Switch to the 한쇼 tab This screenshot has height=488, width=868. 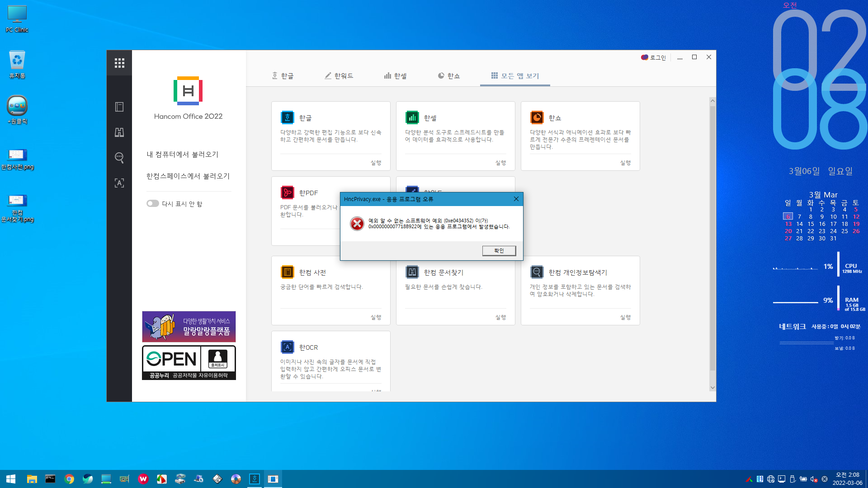click(x=449, y=76)
